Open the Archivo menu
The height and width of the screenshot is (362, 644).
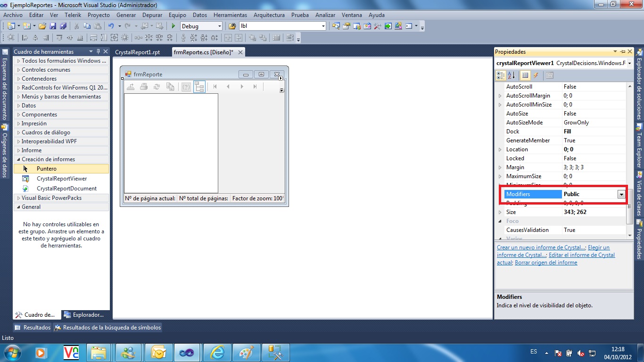tap(13, 15)
